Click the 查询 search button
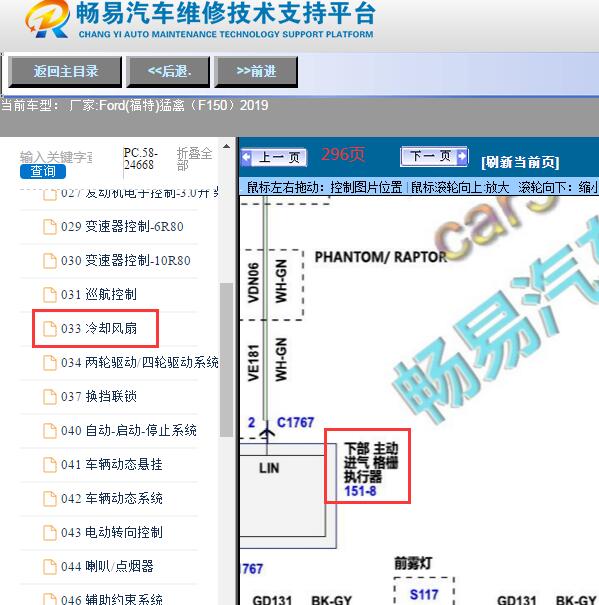This screenshot has height=605, width=599. click(x=43, y=171)
